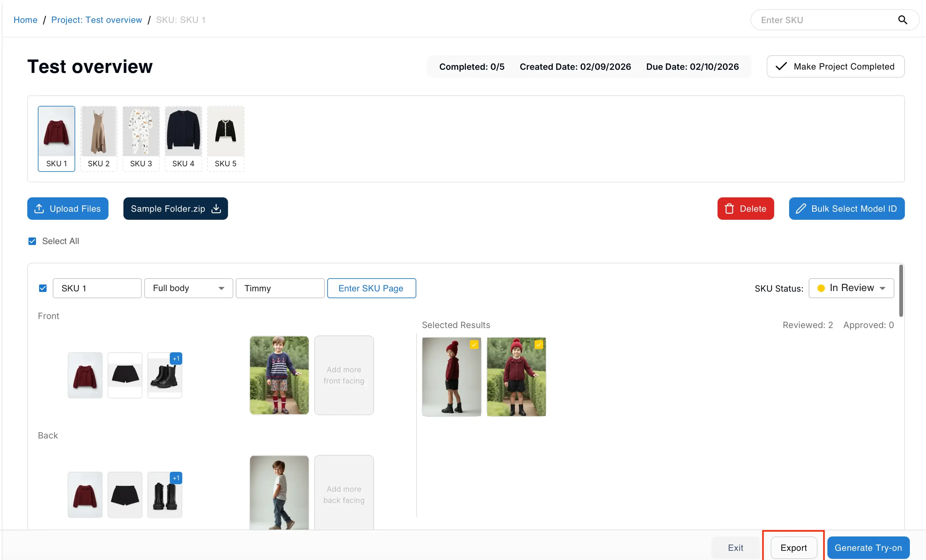Click the Enter SKU Page button
Image resolution: width=926 pixels, height=560 pixels.
(371, 288)
